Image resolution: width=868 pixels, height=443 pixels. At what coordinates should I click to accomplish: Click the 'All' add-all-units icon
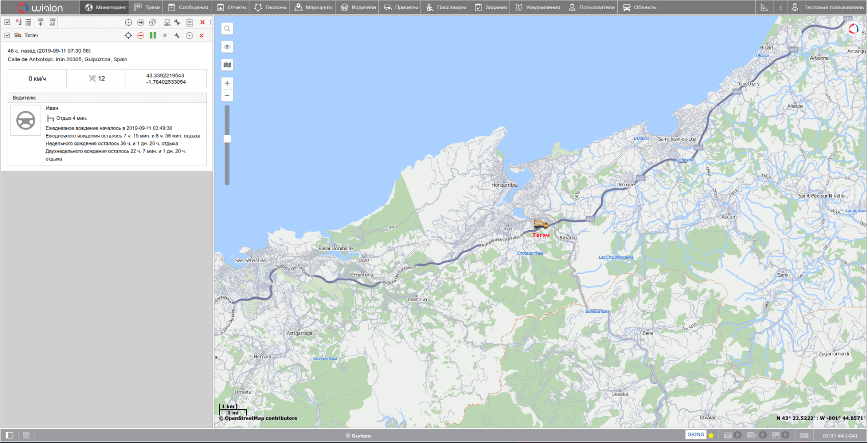click(52, 22)
